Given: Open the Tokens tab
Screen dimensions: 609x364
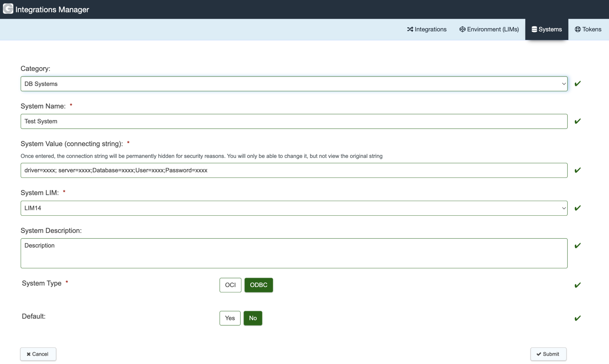Looking at the screenshot, I should pos(588,29).
